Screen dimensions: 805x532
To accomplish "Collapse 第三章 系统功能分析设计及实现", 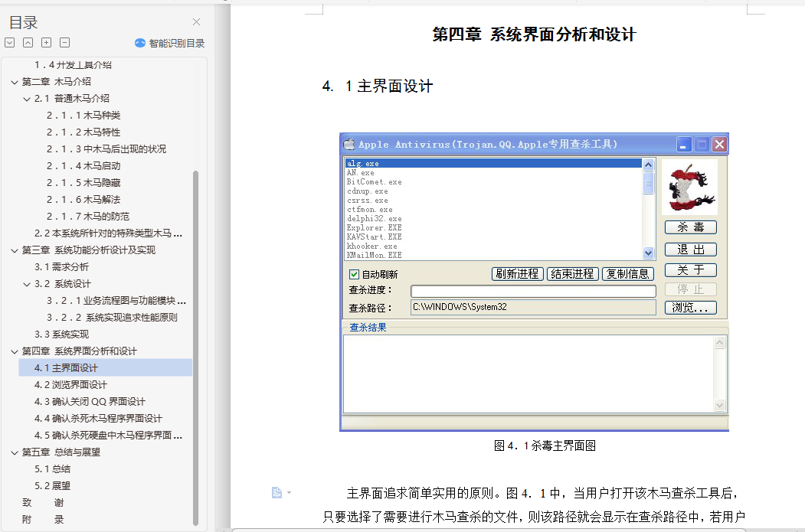I will [x=15, y=251].
